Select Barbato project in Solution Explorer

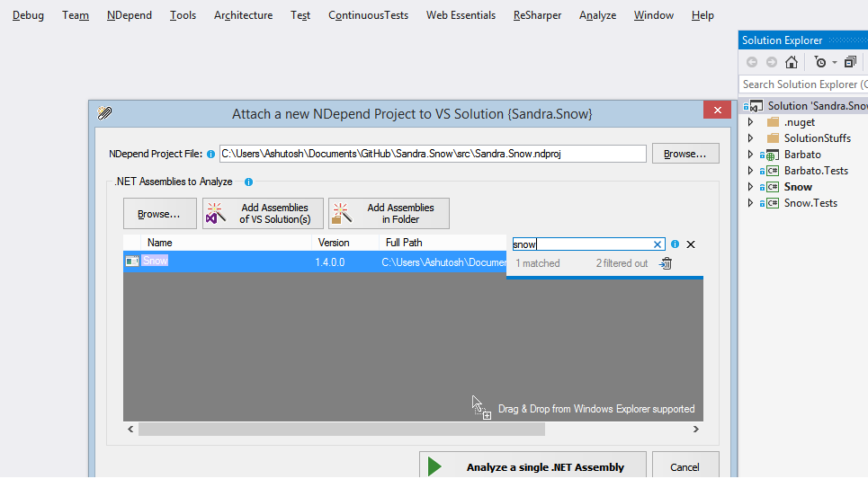pos(802,155)
